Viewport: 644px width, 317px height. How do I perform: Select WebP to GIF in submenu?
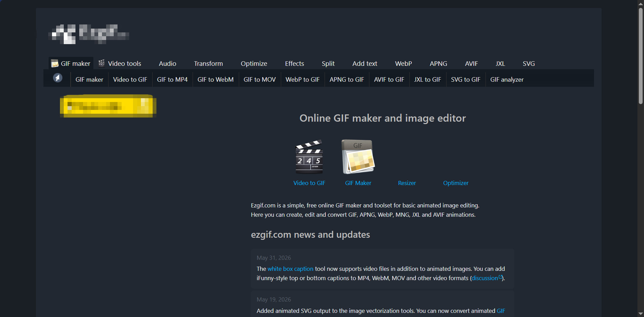click(x=303, y=80)
